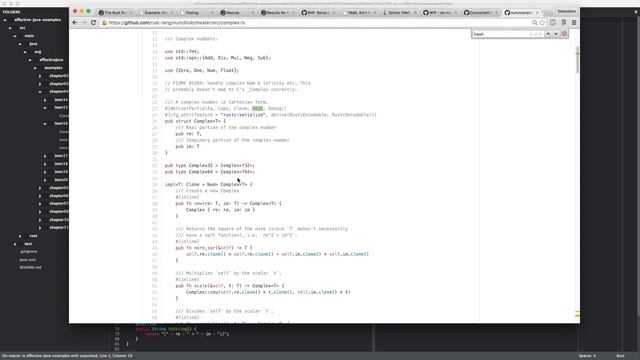Switch to the Results for tab
Viewport: 640px width, 360px height.
[x=277, y=13]
